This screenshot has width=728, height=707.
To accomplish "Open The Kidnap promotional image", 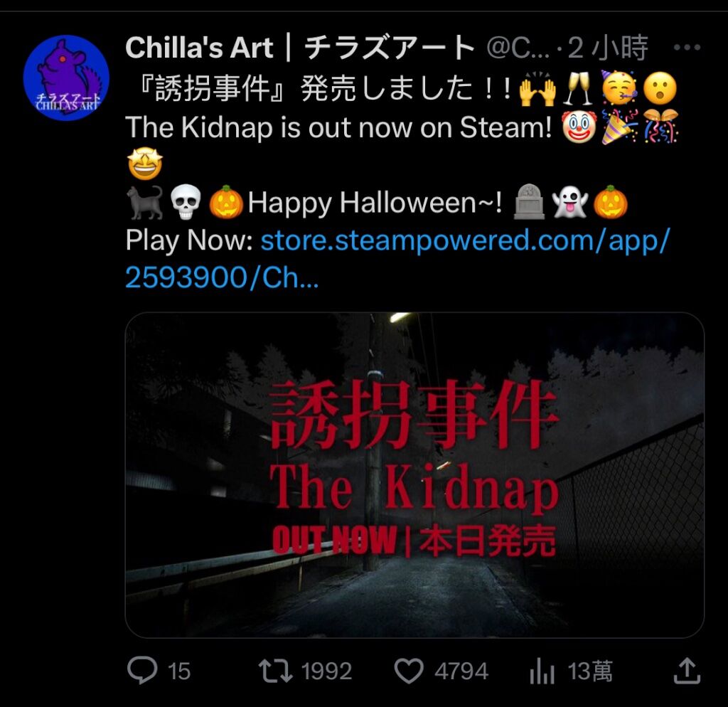I will point(414,474).
